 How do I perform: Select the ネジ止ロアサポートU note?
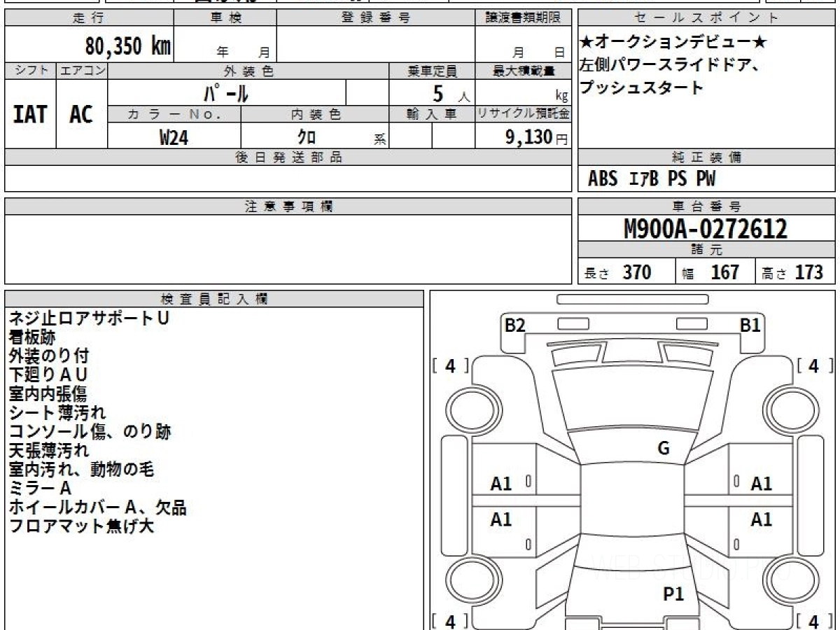coord(89,318)
